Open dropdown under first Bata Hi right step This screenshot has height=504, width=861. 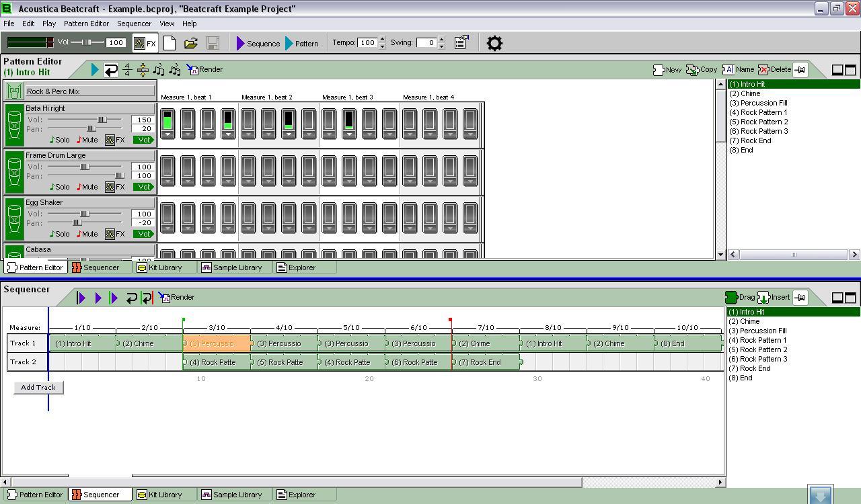[167, 134]
